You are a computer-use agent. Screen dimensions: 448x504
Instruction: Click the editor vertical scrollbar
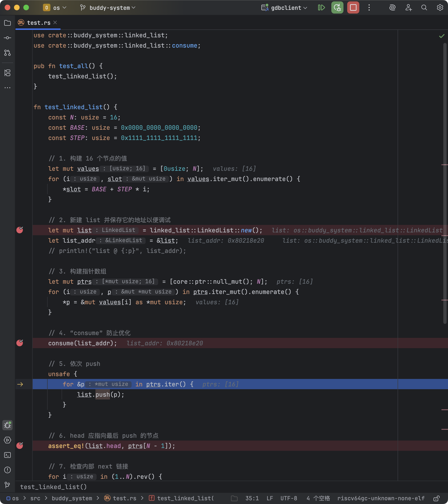tap(445, 183)
